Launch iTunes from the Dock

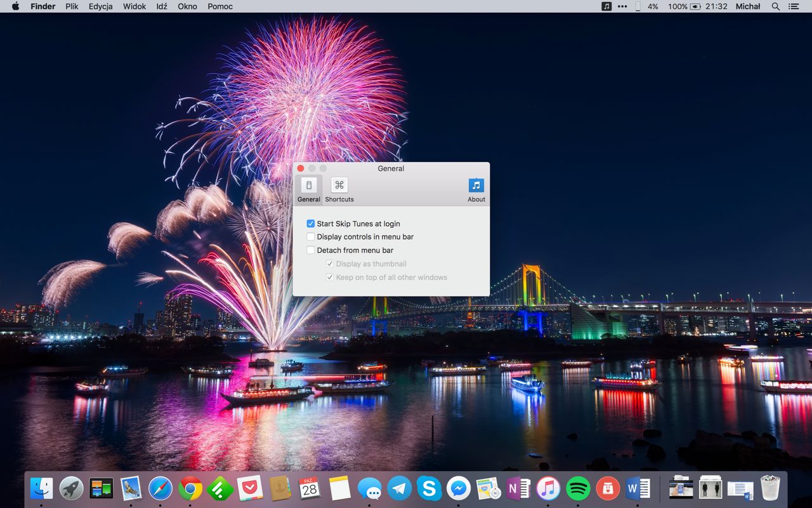click(x=548, y=488)
